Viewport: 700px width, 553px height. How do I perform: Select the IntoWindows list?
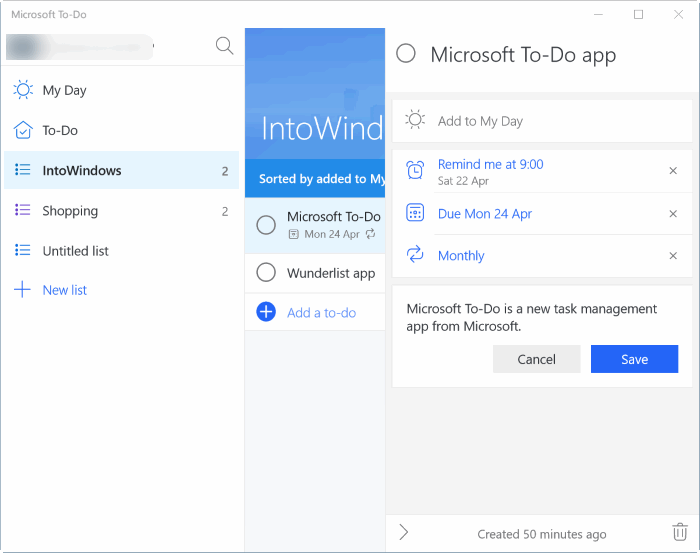(121, 170)
